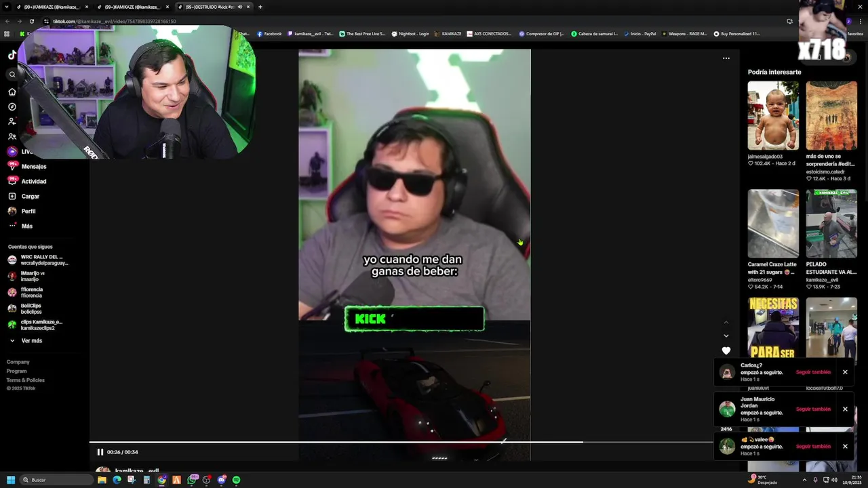Viewport: 868px width, 488px height.
Task: Dismiss the valee follow notification
Action: click(845, 447)
